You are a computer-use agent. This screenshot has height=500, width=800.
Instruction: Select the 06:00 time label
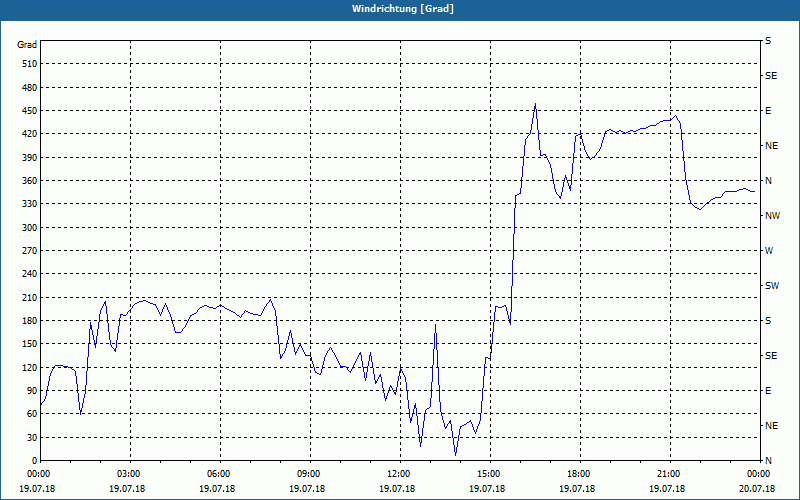(220, 473)
